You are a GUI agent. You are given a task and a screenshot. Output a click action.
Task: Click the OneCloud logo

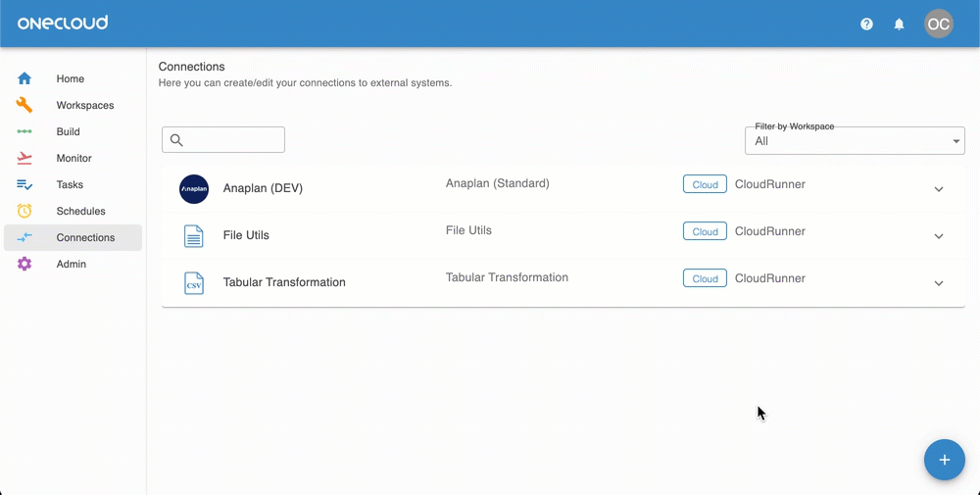[x=63, y=24]
